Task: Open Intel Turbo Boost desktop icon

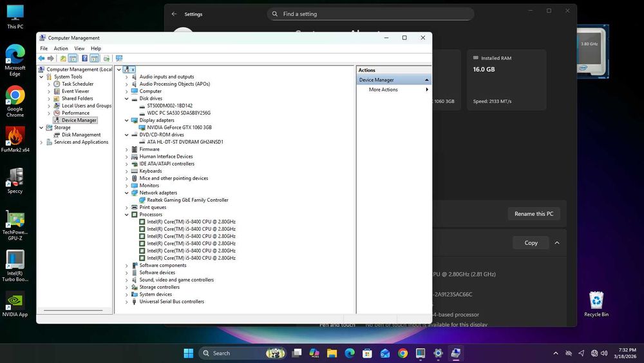Action: click(x=15, y=266)
